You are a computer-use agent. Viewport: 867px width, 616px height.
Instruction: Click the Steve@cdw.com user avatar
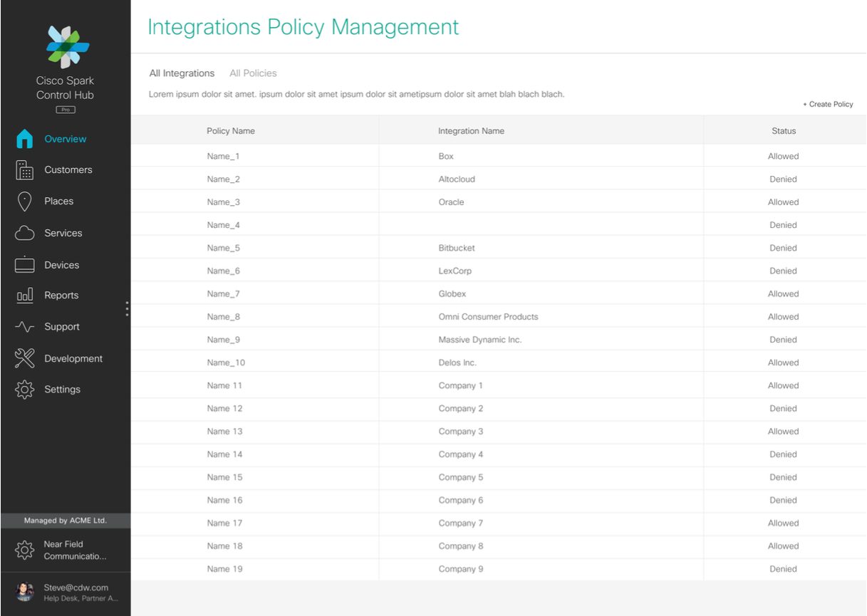point(25,592)
